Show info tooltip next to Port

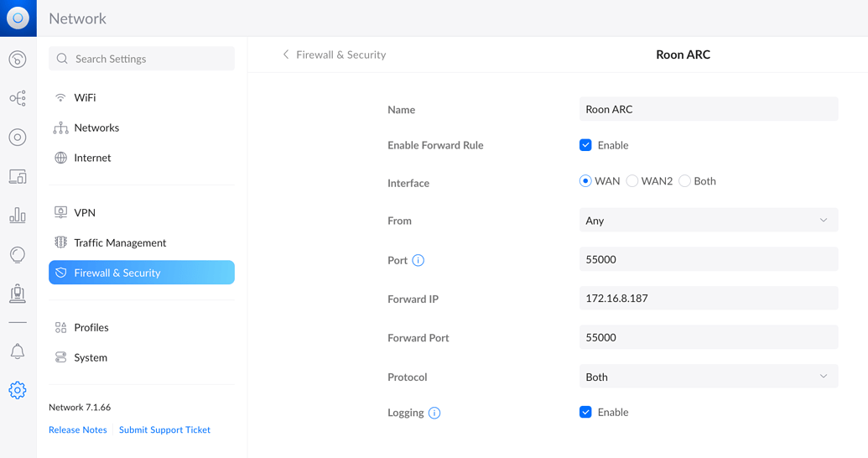[418, 260]
